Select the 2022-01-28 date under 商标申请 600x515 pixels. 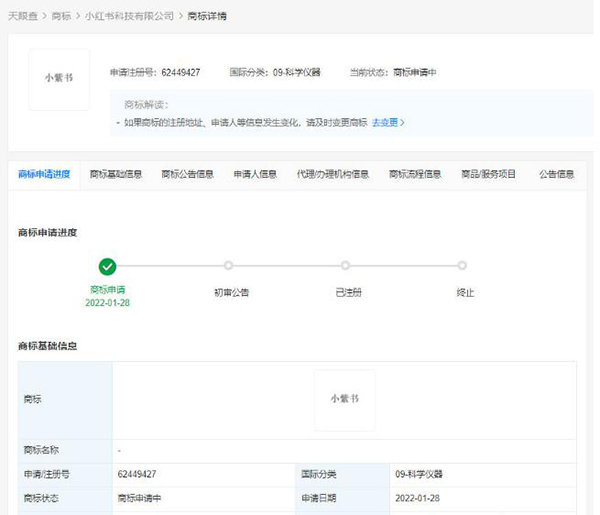108,303
